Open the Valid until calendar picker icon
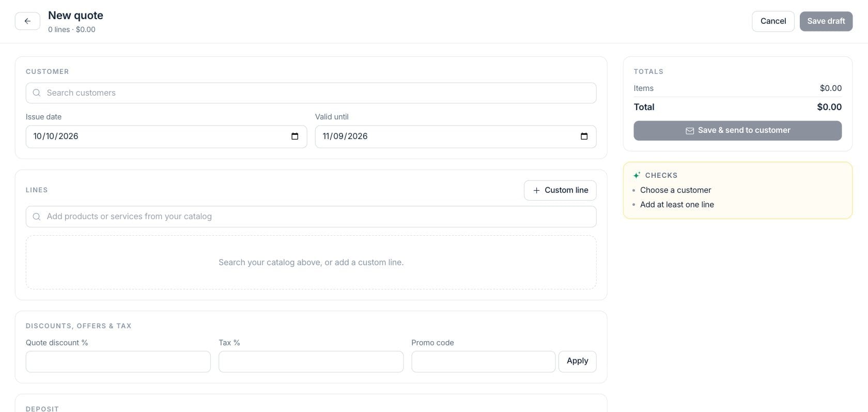Screen dimensions: 868x412 [x=584, y=136]
